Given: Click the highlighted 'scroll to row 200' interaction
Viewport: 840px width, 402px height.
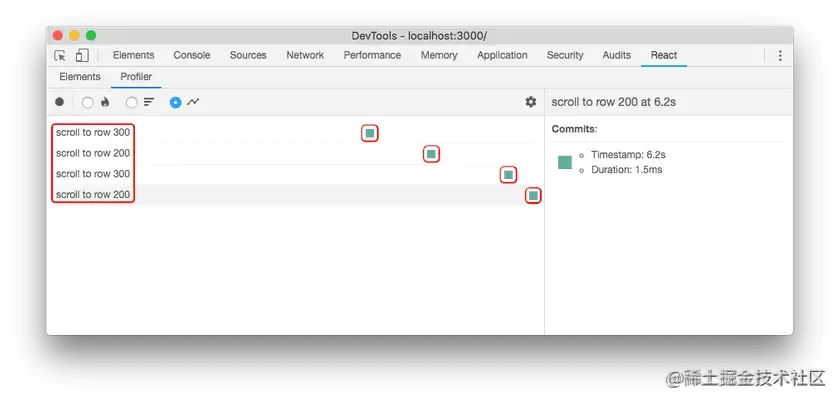Looking at the screenshot, I should pos(93,195).
